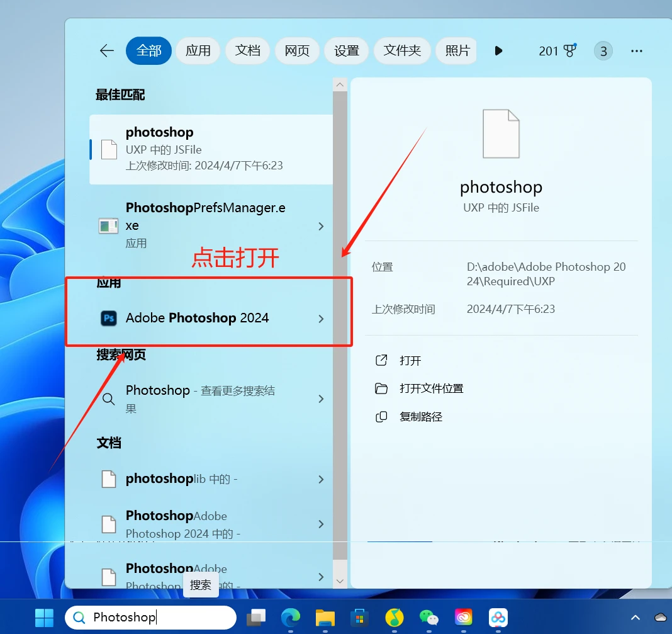The width and height of the screenshot is (672, 634).
Task: Switch to the 网页 filter tab
Action: 297,50
